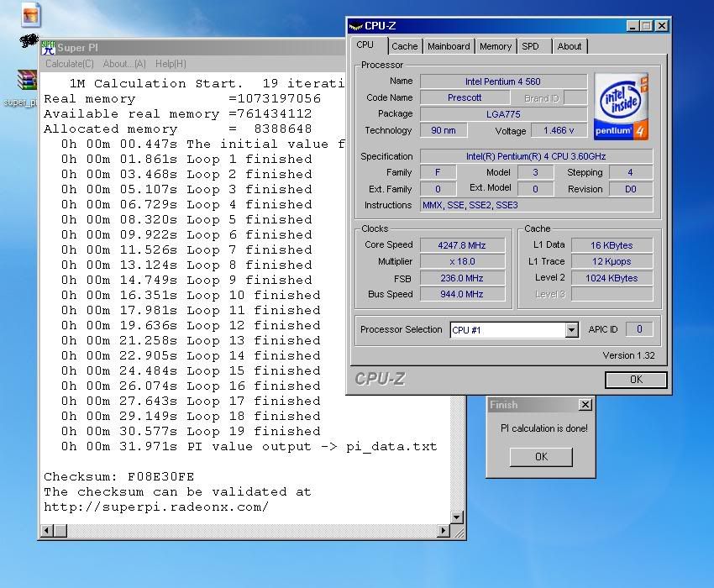The image size is (714, 588).
Task: Open the Help(H) menu in Super PI
Action: (x=171, y=64)
